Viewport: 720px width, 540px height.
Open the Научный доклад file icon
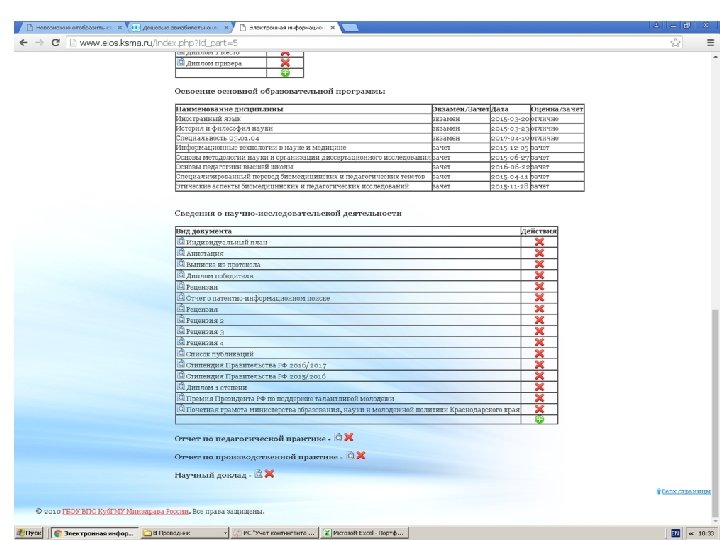(259, 474)
